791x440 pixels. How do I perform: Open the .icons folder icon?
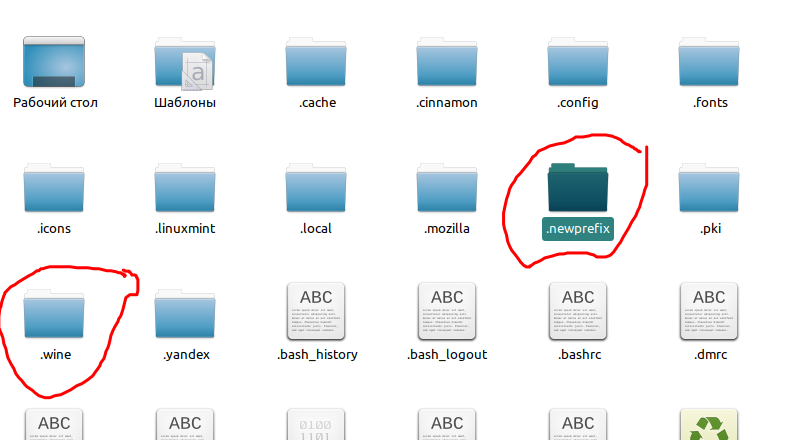(54, 188)
